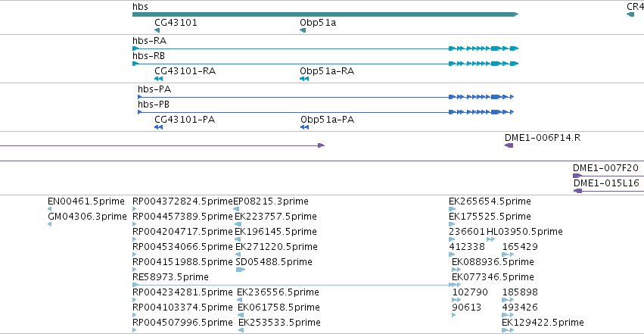
Task: Click the 'RP004372824.5prime' label
Action: pyautogui.click(x=182, y=201)
